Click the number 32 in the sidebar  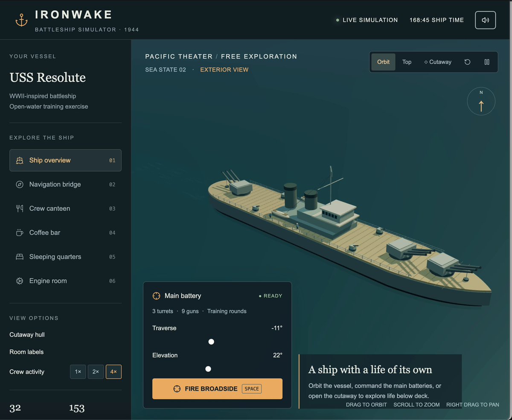click(x=15, y=408)
